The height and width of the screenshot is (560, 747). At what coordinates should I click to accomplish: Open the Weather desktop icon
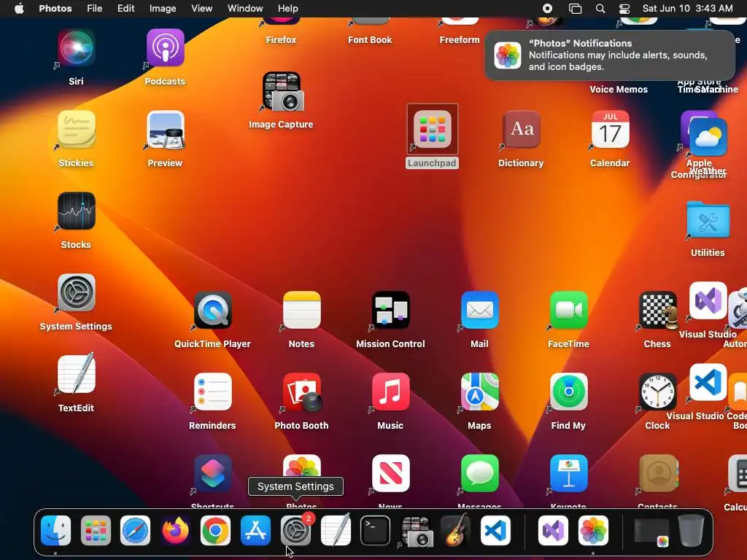[x=708, y=138]
